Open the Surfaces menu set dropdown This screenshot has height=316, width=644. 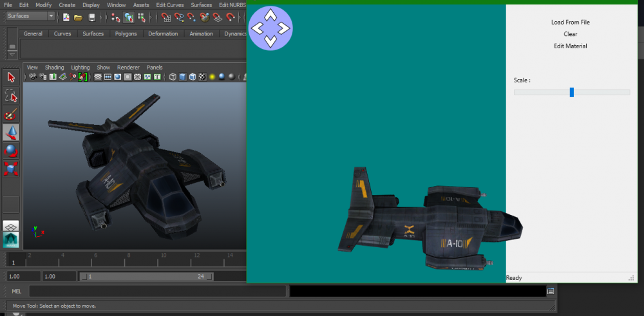pos(31,16)
